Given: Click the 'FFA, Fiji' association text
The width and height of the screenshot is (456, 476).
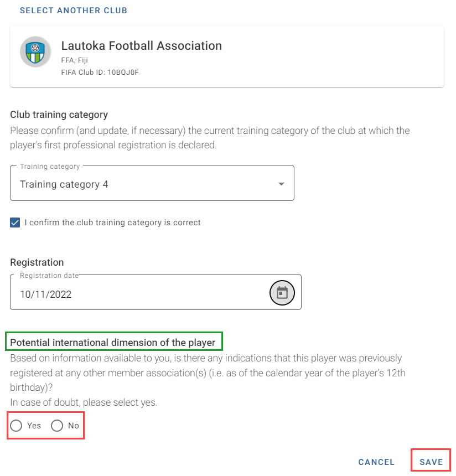Looking at the screenshot, I should coord(74,60).
